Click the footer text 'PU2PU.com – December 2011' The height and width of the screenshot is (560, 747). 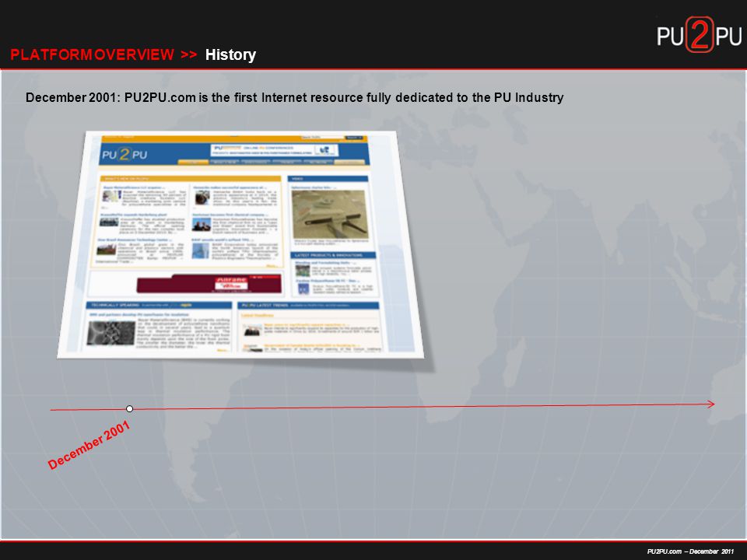tap(690, 551)
